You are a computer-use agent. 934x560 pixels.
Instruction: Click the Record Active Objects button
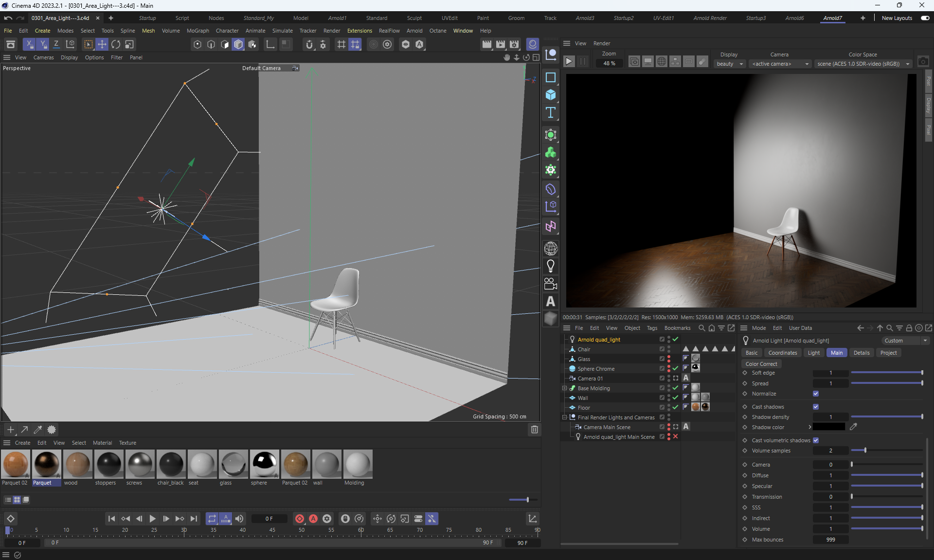pyautogui.click(x=300, y=519)
